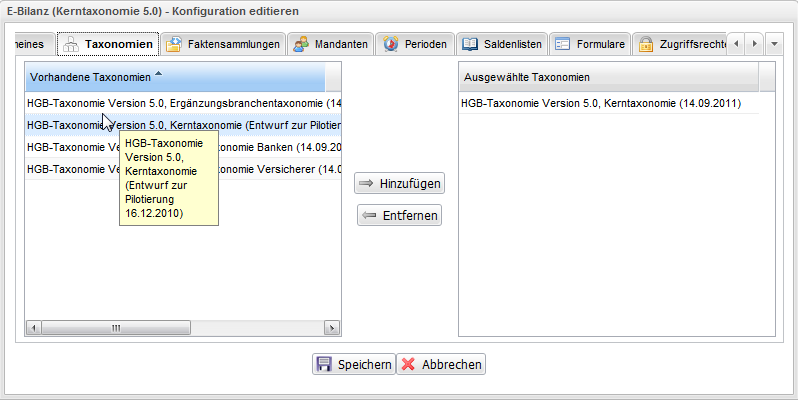This screenshot has width=798, height=400.
Task: Click the floppy disk icon on Speichern
Action: click(324, 364)
